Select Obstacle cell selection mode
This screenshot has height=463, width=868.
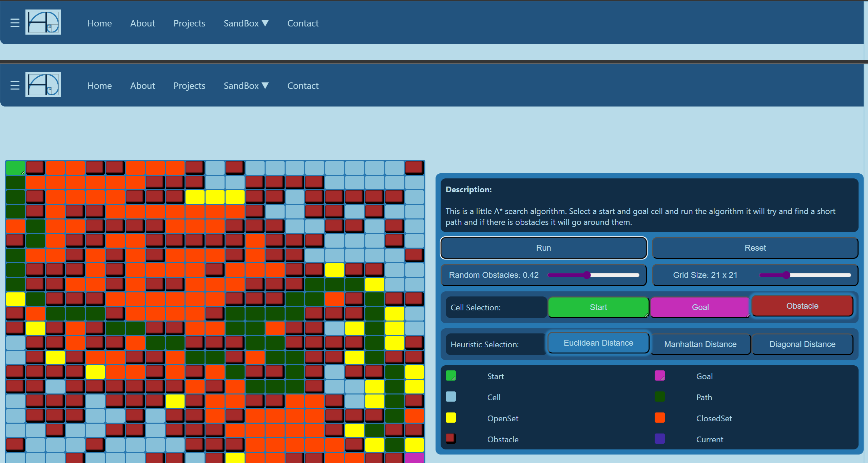pyautogui.click(x=802, y=306)
